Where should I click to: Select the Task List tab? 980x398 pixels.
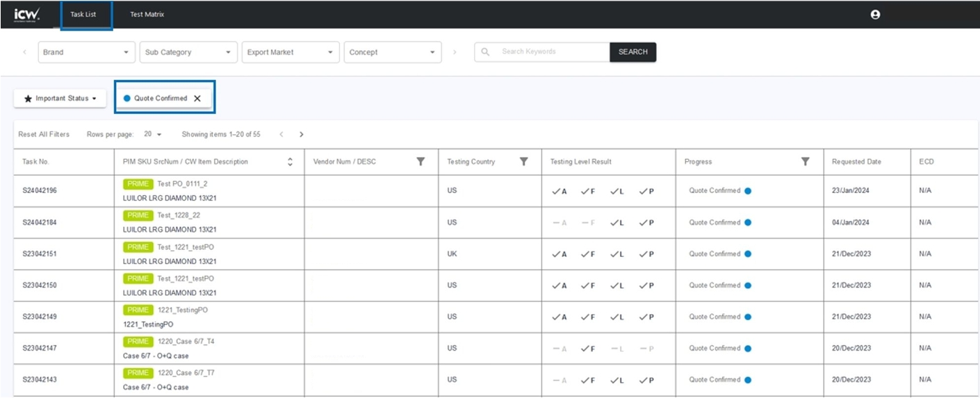tap(83, 14)
